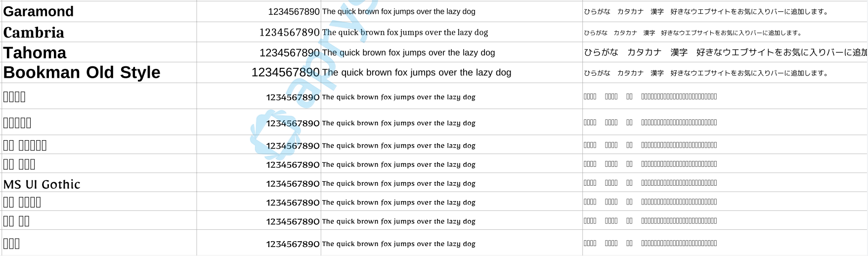Select the Japanese text in Bookman Old Style row
The width and height of the screenshot is (868, 256).
click(707, 73)
